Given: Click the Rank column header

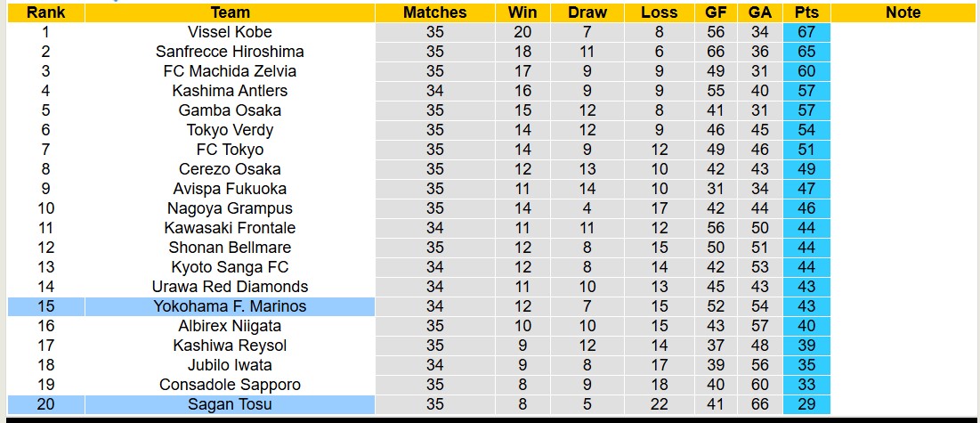Looking at the screenshot, I should (45, 12).
